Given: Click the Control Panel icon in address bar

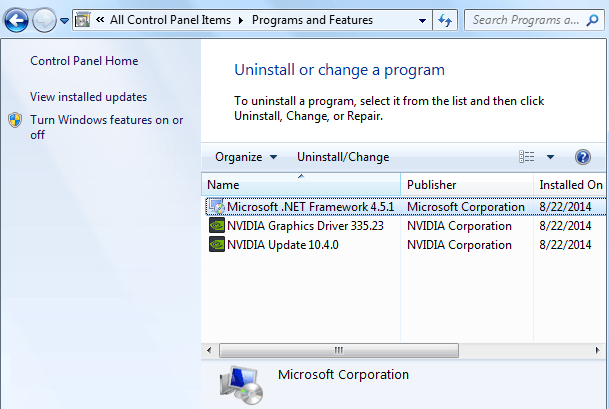Looking at the screenshot, I should (83, 20).
